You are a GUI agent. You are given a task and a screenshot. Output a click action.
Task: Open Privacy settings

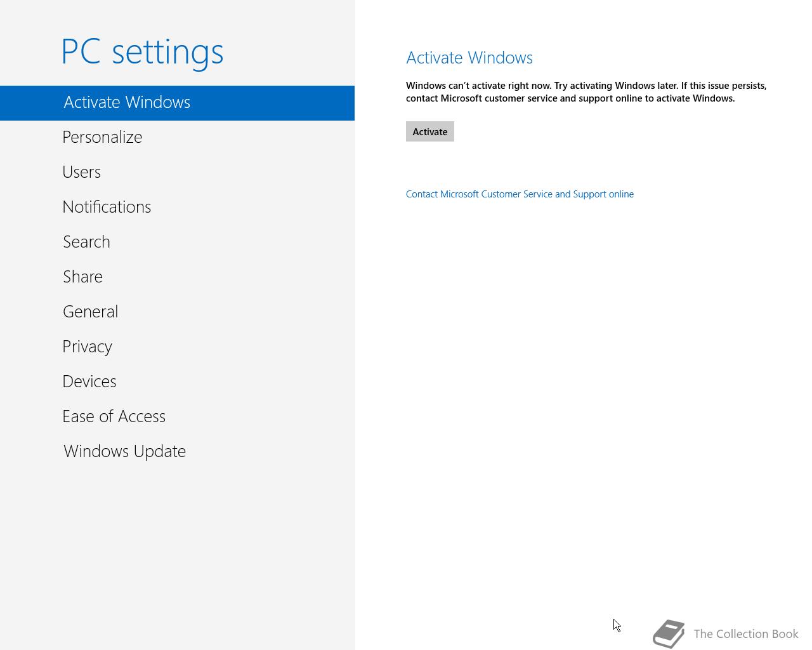tap(177, 347)
